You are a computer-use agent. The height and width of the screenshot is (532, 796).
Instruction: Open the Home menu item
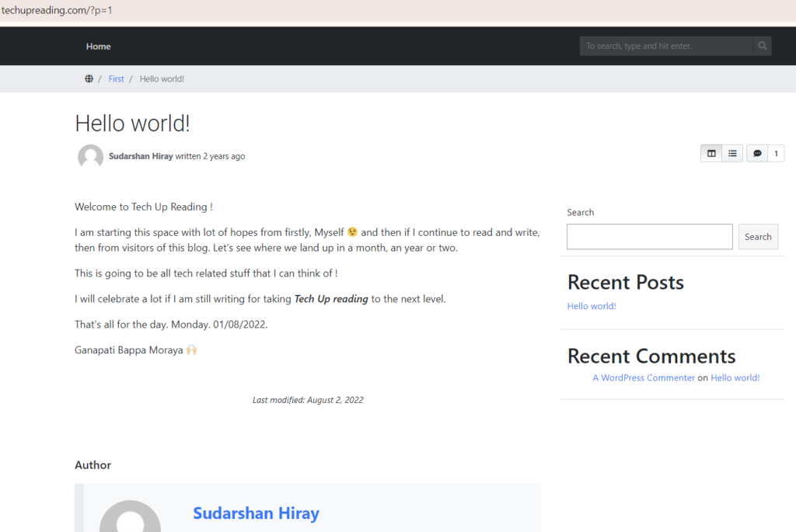pyautogui.click(x=99, y=46)
